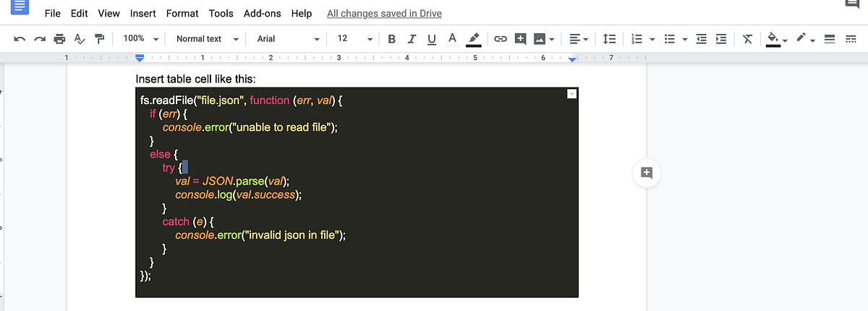The width and height of the screenshot is (868, 311).
Task: Open the Format menu
Action: pyautogui.click(x=182, y=13)
